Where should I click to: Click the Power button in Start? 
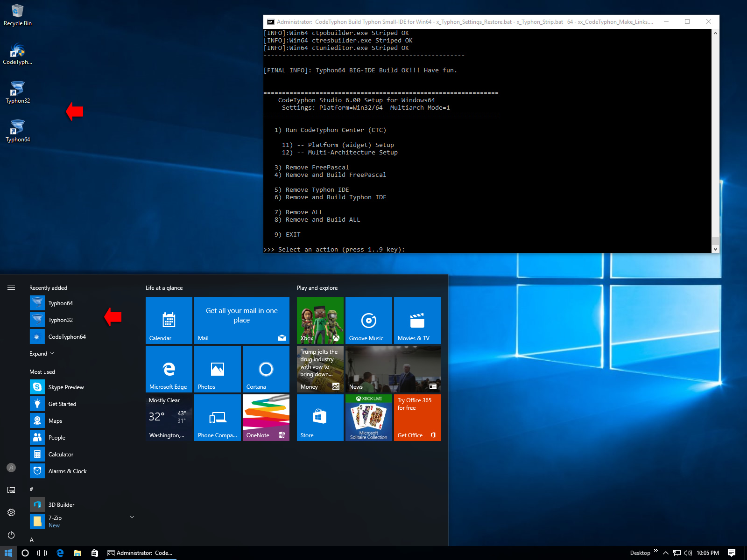[11, 535]
